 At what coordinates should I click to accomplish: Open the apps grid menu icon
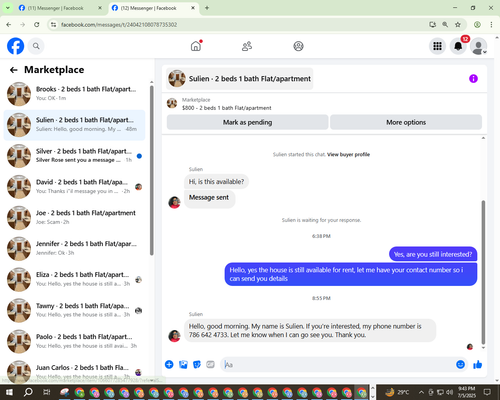[x=437, y=46]
